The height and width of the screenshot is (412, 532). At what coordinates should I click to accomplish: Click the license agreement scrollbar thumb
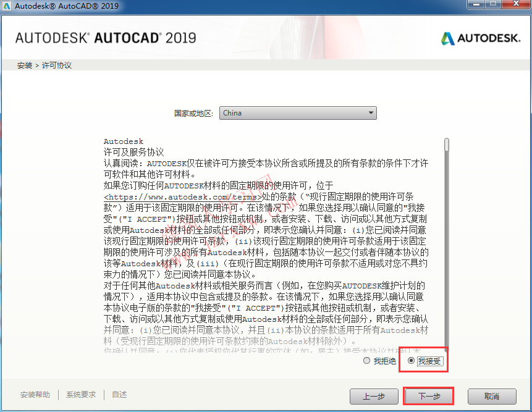(447, 145)
